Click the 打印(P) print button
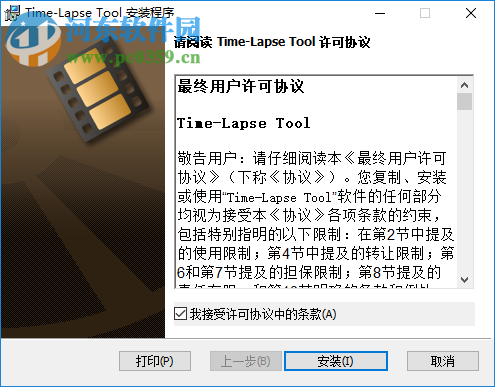This screenshot has width=495, height=387. click(155, 361)
